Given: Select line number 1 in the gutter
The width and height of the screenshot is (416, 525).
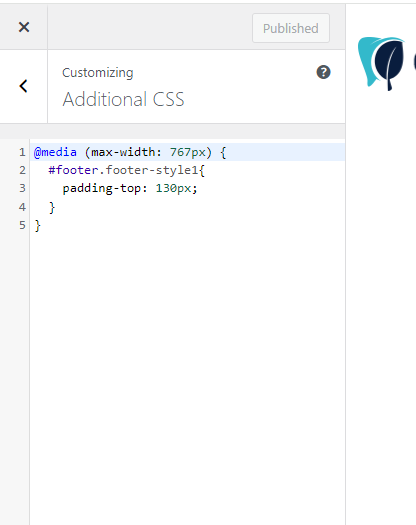Looking at the screenshot, I should tap(22, 152).
